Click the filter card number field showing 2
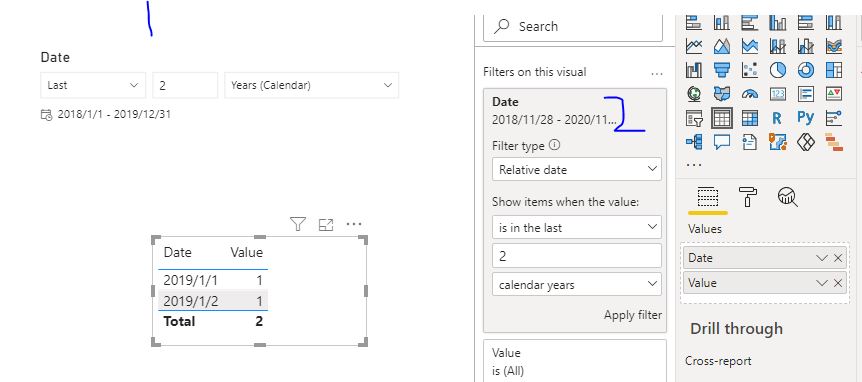862x382 pixels. point(577,256)
